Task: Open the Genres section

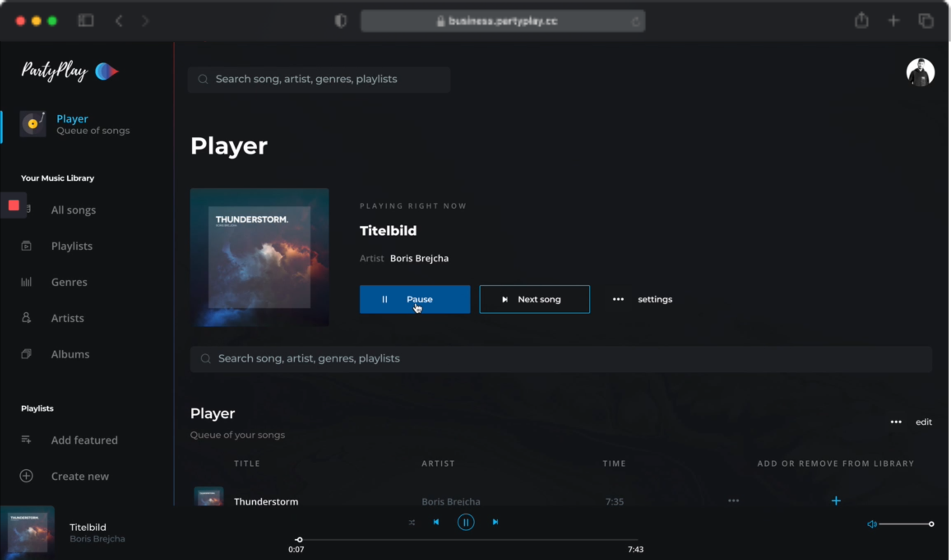Action: coord(69,282)
